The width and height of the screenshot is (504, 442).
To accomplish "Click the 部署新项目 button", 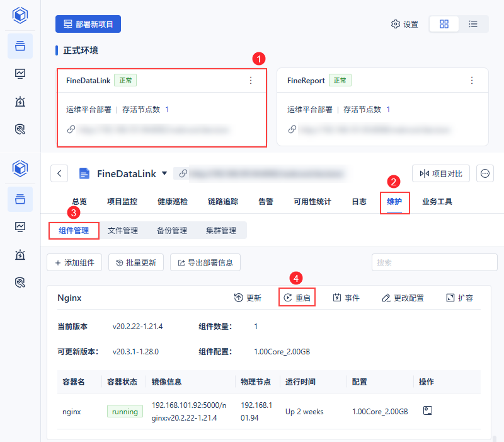I will (x=88, y=24).
